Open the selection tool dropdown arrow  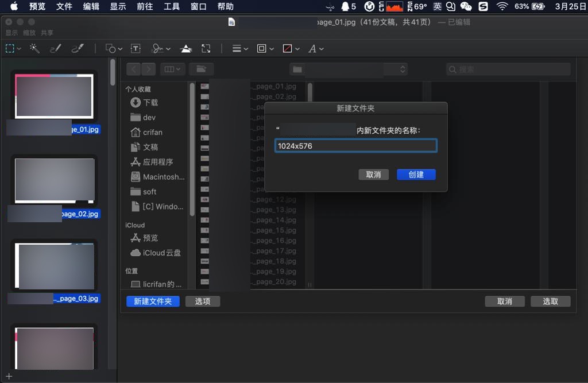(x=19, y=49)
